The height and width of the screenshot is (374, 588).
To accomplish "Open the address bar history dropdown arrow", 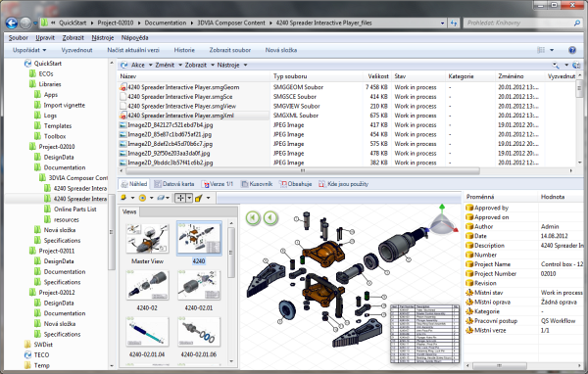I will coord(443,23).
